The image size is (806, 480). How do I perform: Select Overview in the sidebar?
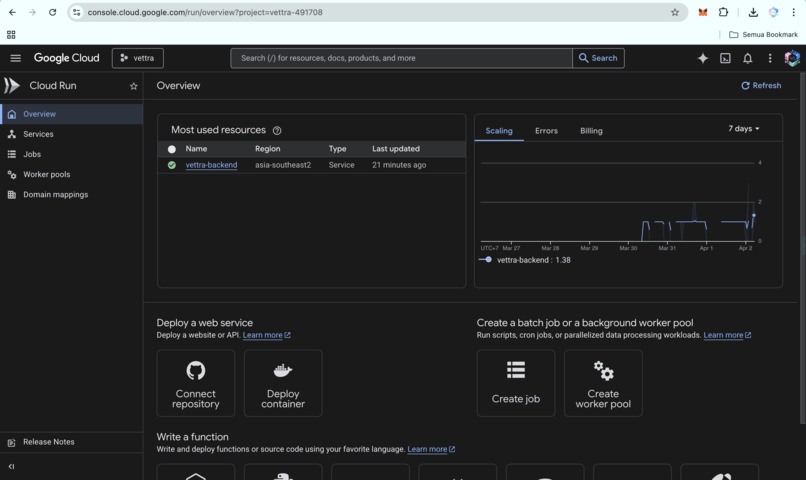pos(71,114)
